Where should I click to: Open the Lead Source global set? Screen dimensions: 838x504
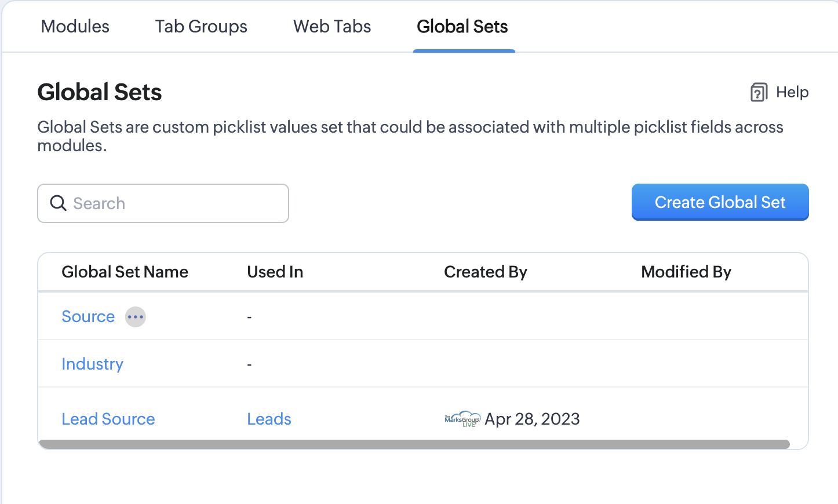pyautogui.click(x=108, y=418)
